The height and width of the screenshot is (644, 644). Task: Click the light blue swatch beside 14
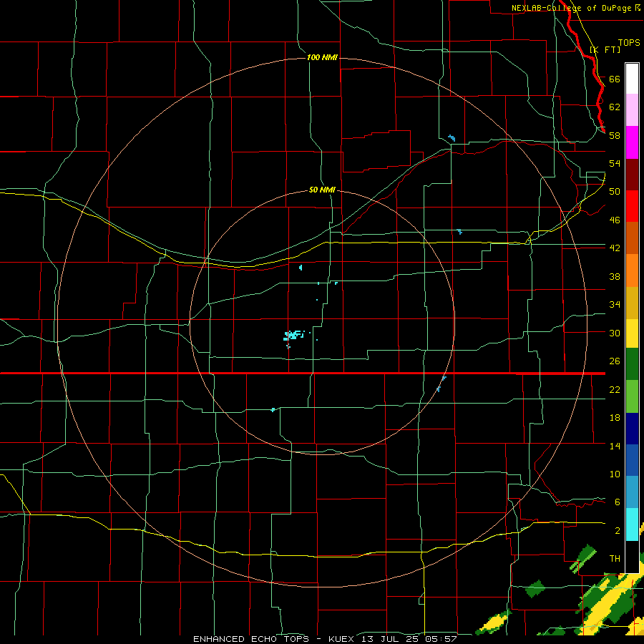tap(632, 492)
